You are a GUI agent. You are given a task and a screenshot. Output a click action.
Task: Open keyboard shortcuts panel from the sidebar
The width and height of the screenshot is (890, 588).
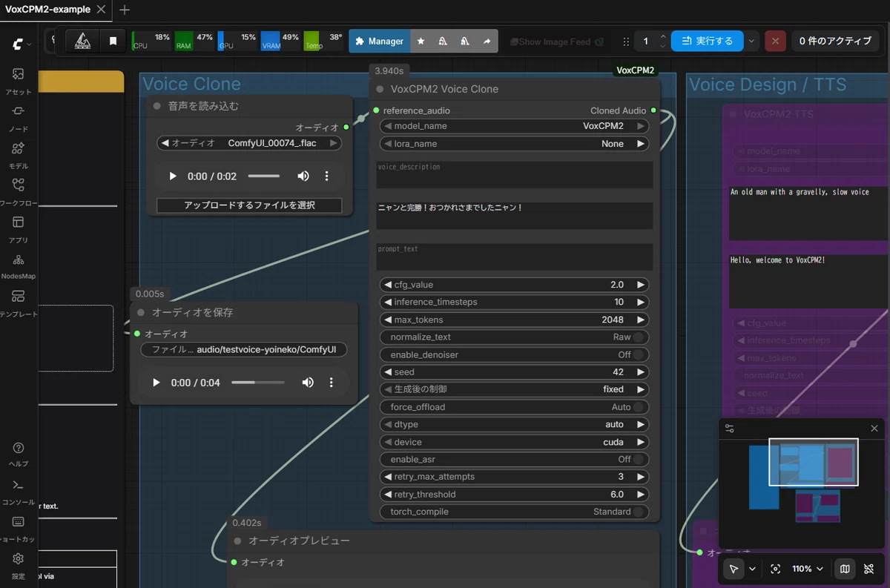click(19, 528)
